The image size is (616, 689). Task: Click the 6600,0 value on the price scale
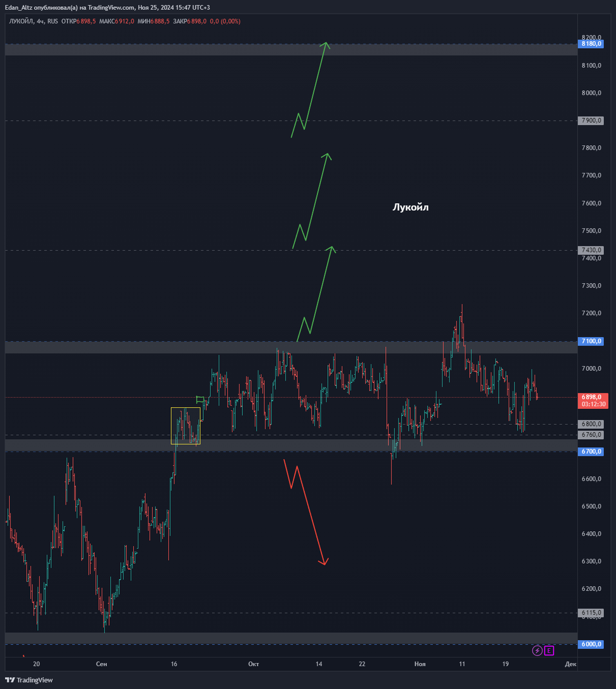point(591,479)
